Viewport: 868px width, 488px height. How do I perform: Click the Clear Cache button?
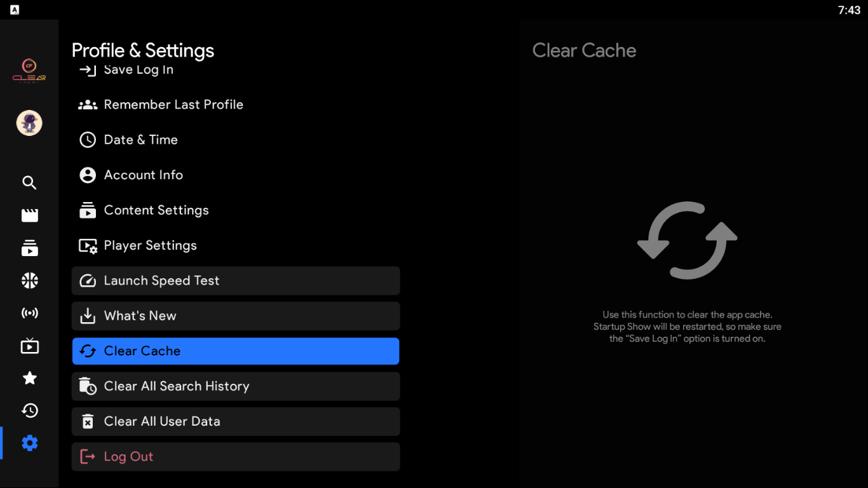pyautogui.click(x=236, y=351)
